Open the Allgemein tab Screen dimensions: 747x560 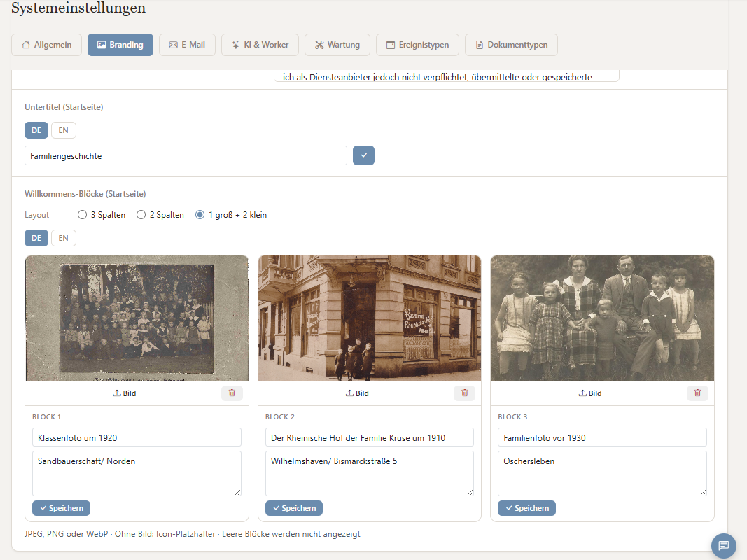[47, 45]
